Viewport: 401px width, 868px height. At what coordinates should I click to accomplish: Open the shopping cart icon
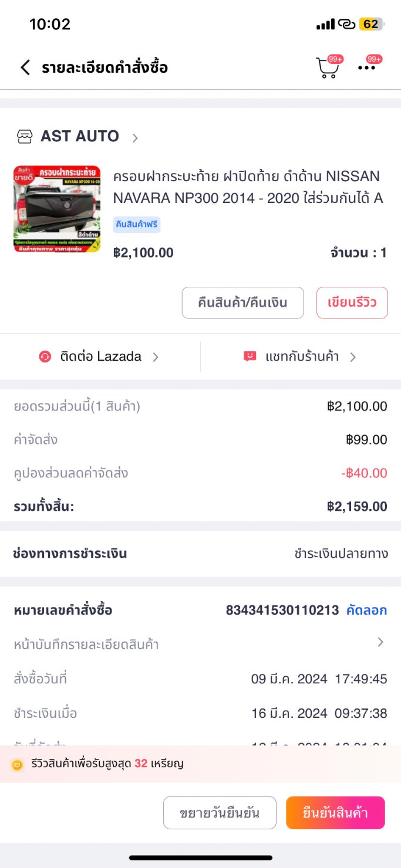[x=328, y=68]
